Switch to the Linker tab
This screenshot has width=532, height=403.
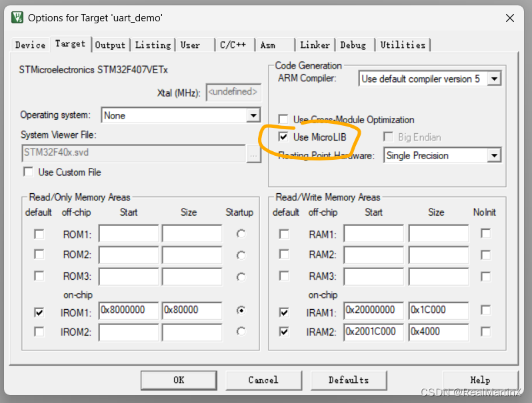coord(315,45)
